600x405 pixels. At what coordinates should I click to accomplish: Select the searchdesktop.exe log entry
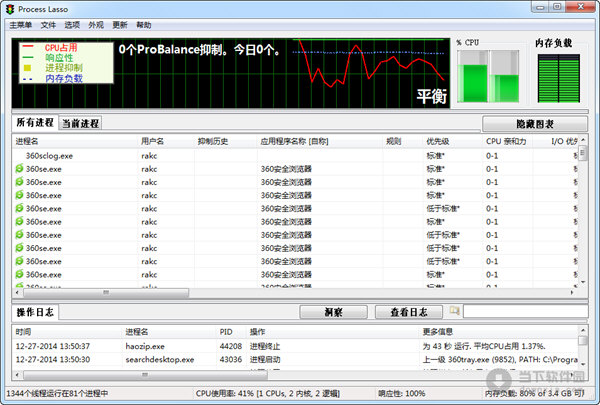point(295,360)
